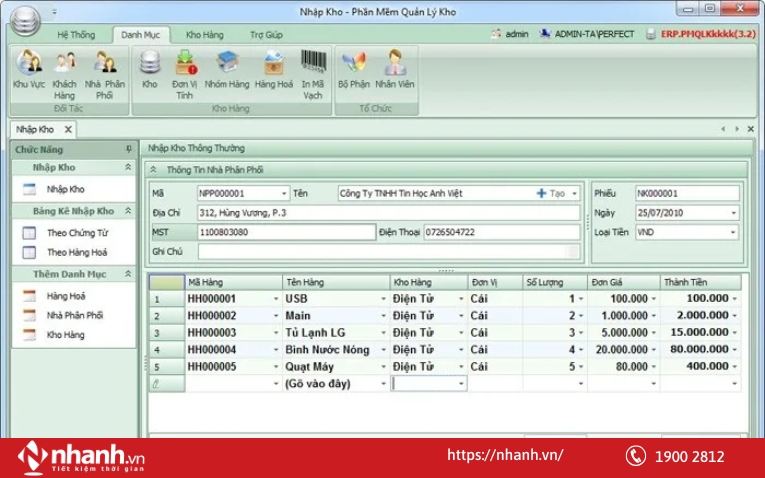Open Đơn Vị Tính ribbon icon
The height and width of the screenshot is (478, 765).
coord(185,66)
